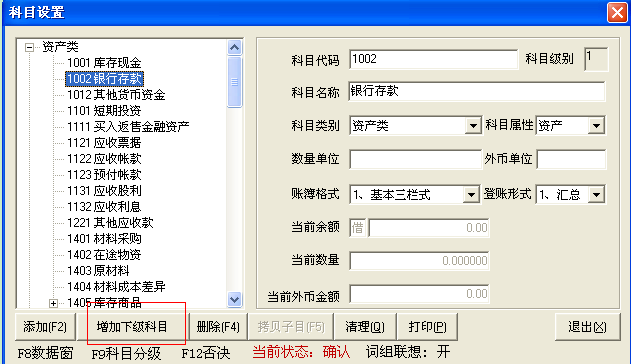631x364 pixels.
Task: Click the 当前余额 amount field
Action: (429, 228)
